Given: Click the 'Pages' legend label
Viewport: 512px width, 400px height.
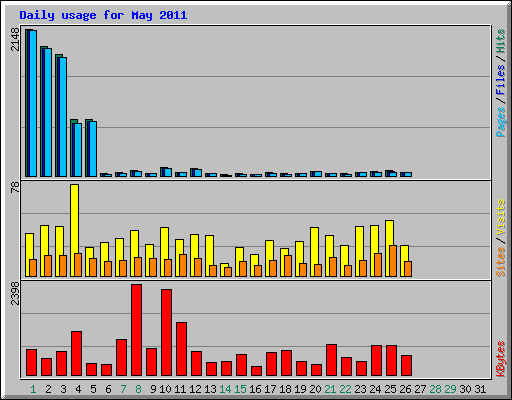Looking at the screenshot, I should [x=500, y=122].
